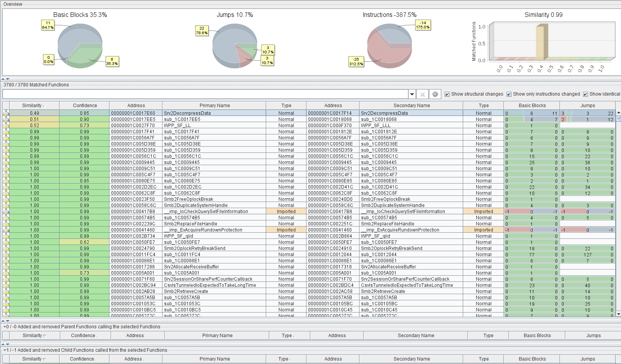621x364 pixels.
Task: Click Basic Blocks bar for sub_1C0017EE5 row
Action: pos(532,119)
